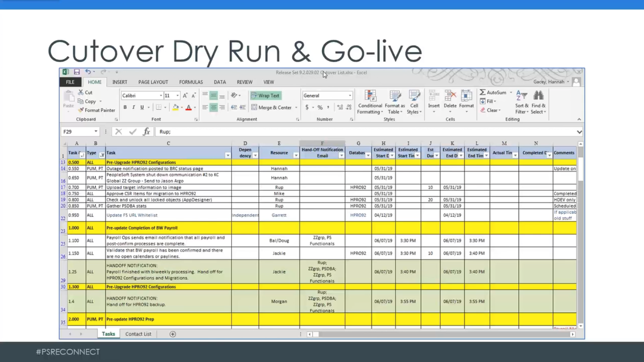
Task: Add a new worksheet
Action: pyautogui.click(x=172, y=334)
